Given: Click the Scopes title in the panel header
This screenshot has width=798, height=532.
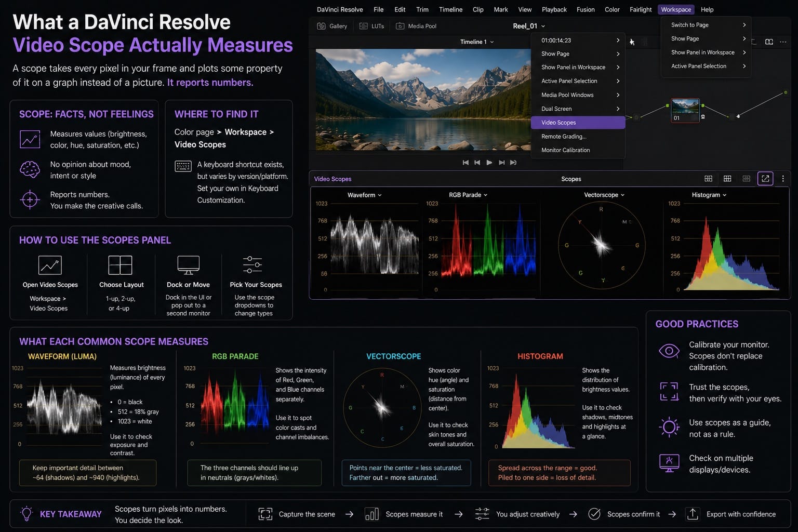Looking at the screenshot, I should click(571, 179).
